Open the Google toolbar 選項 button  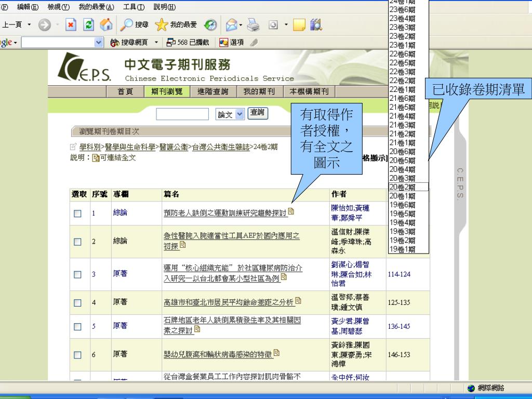232,43
